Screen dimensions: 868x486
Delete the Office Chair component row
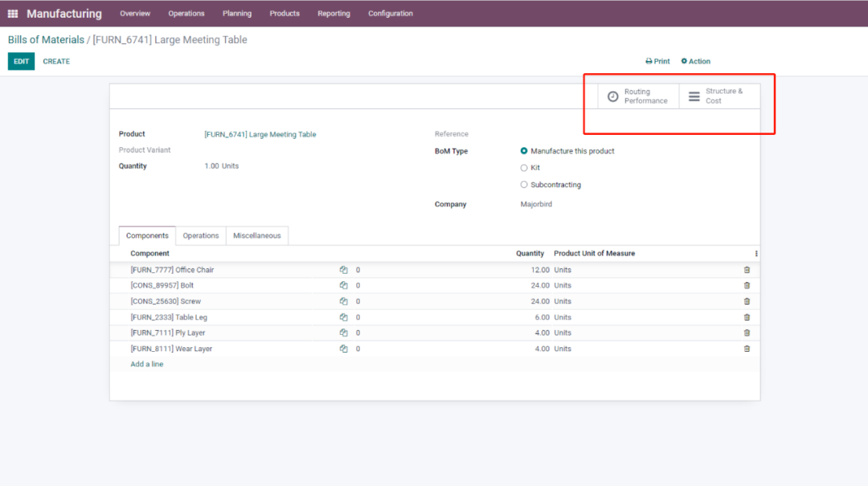(x=747, y=270)
